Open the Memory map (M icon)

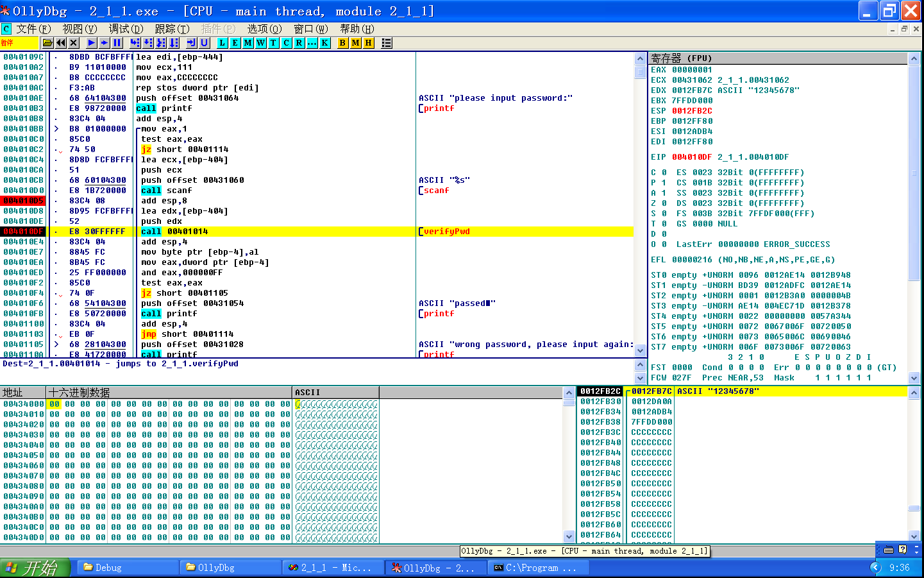(x=248, y=43)
